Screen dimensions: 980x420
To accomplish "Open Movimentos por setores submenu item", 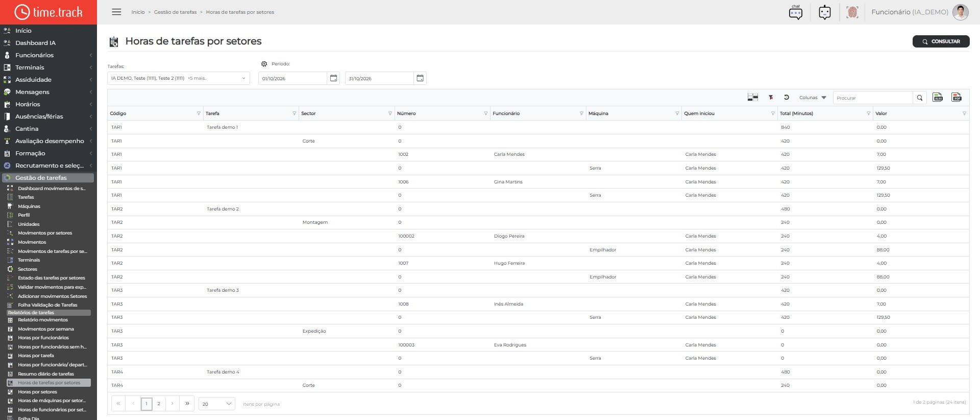I will tap(45, 233).
